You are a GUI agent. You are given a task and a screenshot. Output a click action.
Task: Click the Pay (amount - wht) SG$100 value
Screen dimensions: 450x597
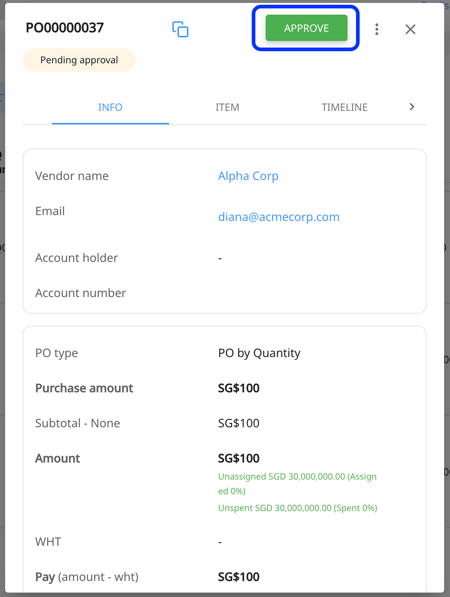pos(239,577)
